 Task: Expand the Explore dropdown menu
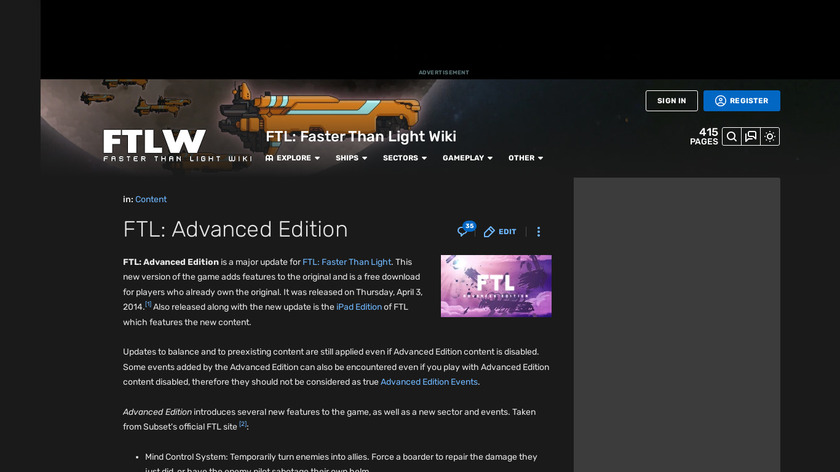click(292, 158)
